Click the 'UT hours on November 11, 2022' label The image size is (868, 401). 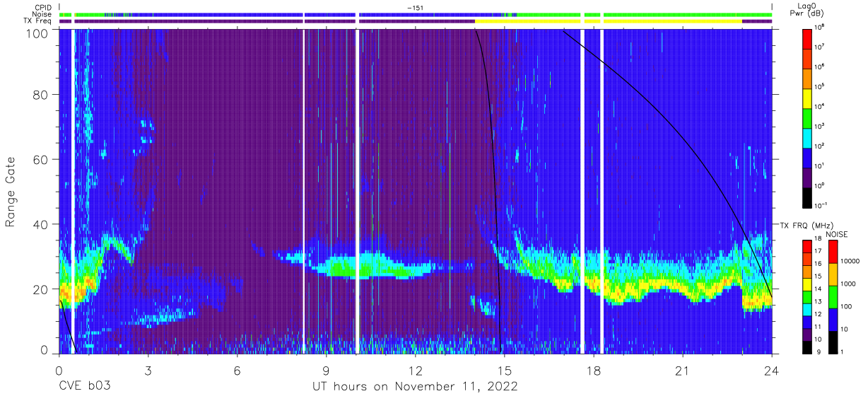point(416,387)
